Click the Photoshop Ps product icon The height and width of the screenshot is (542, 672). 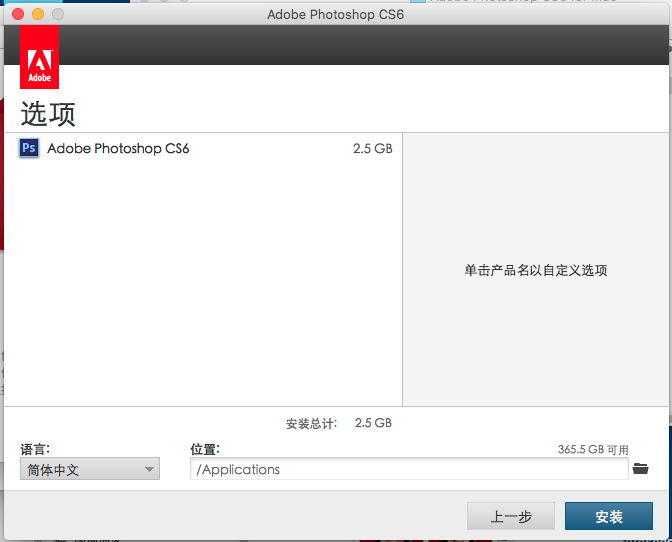29,148
